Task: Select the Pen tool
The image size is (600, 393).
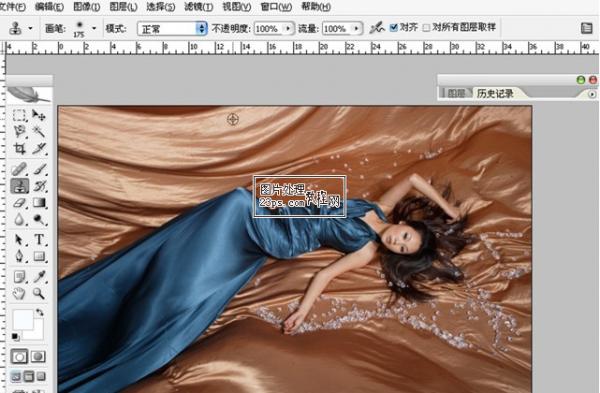Action: coord(19,256)
